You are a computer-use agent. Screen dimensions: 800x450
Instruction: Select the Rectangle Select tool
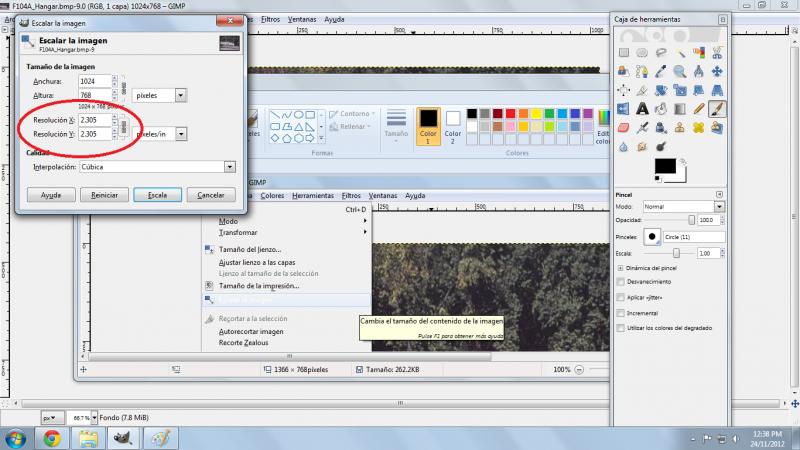(x=623, y=53)
